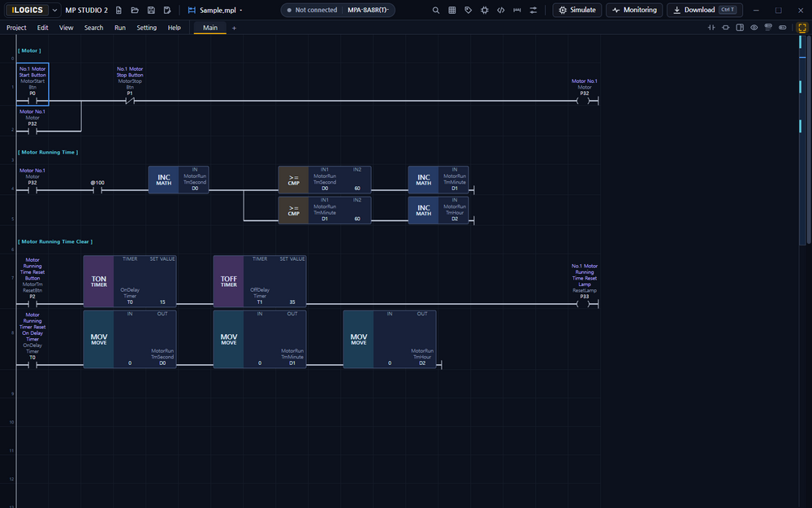Screen dimensions: 812x508
Task: Select the coil symbol tool icon
Action: 725,28
